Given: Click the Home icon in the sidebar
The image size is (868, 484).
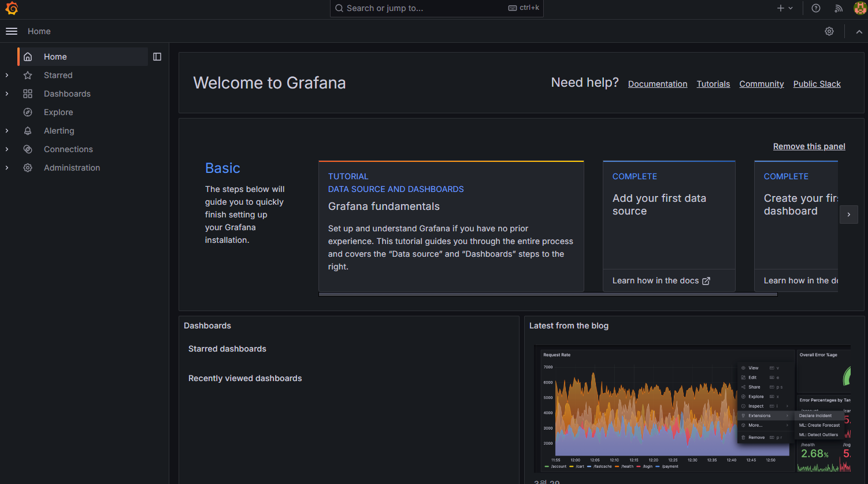Looking at the screenshot, I should (28, 57).
